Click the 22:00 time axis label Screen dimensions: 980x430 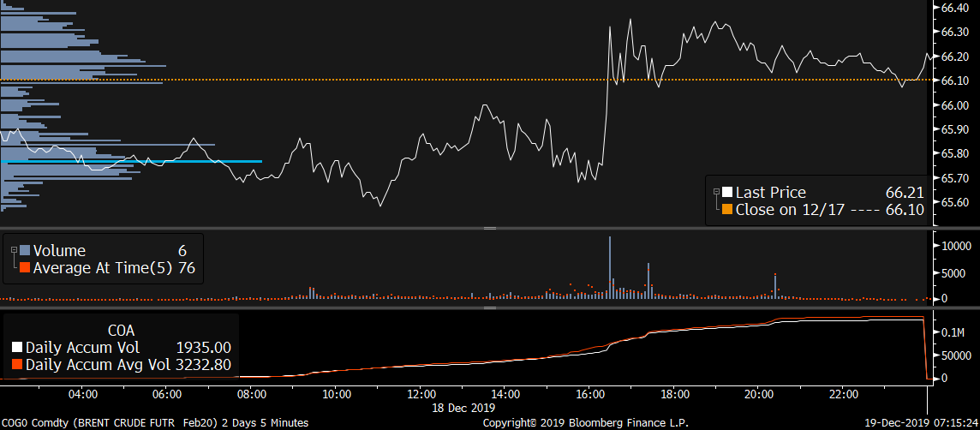tap(842, 394)
